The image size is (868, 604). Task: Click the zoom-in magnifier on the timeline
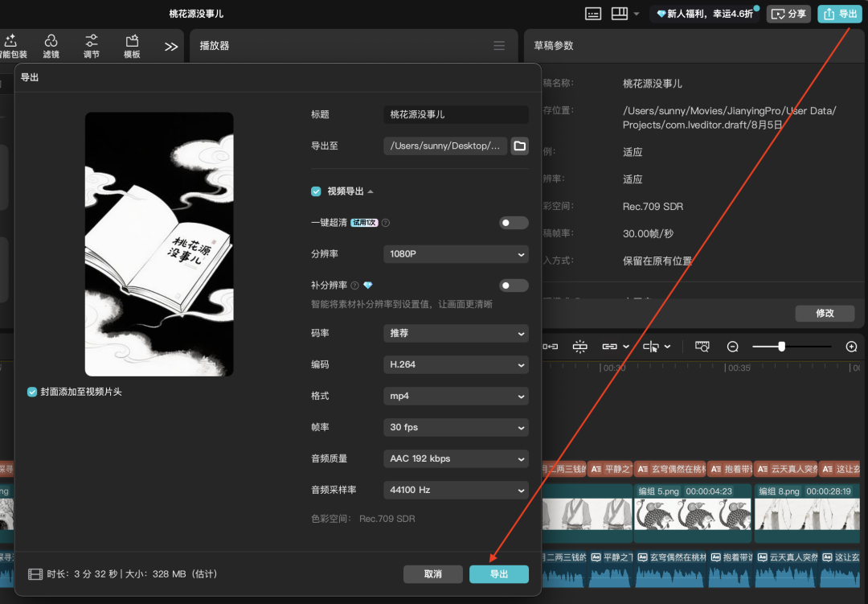(x=851, y=347)
